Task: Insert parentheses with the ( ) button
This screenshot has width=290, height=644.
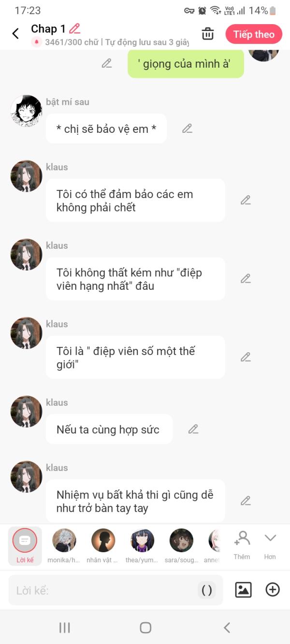Action: (x=207, y=590)
